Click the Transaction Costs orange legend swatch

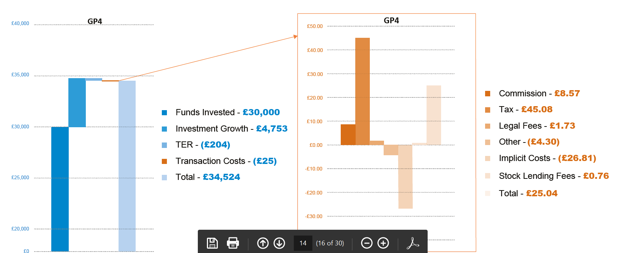[164, 161]
